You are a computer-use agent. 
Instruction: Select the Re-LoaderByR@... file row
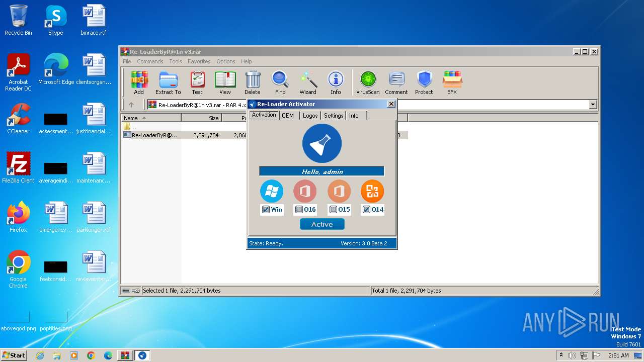point(265,135)
